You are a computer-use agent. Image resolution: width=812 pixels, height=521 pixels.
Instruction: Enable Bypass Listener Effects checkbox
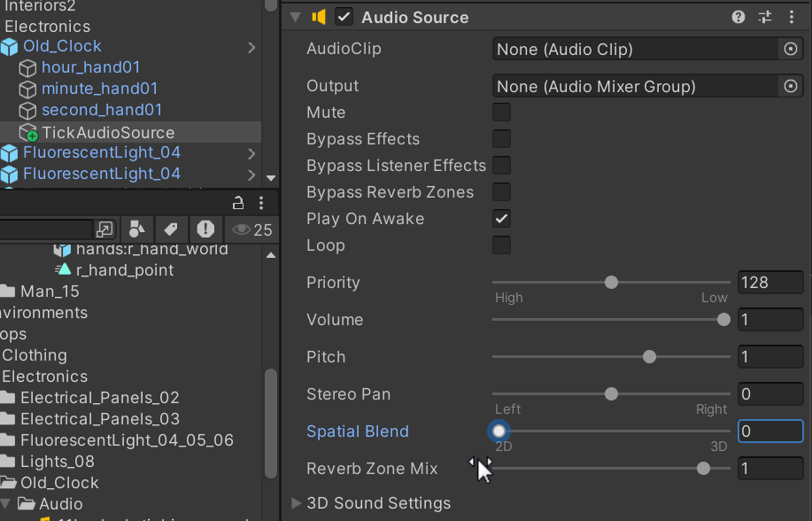click(501, 166)
